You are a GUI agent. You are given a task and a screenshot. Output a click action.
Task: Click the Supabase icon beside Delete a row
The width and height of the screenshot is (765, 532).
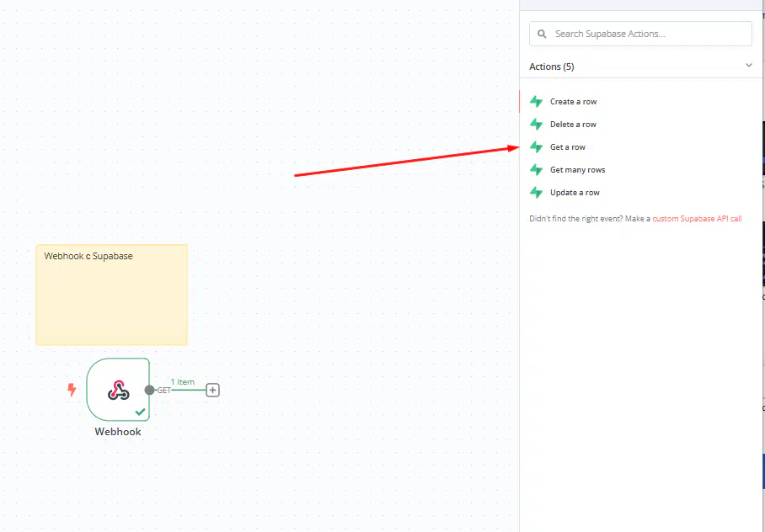coord(536,125)
